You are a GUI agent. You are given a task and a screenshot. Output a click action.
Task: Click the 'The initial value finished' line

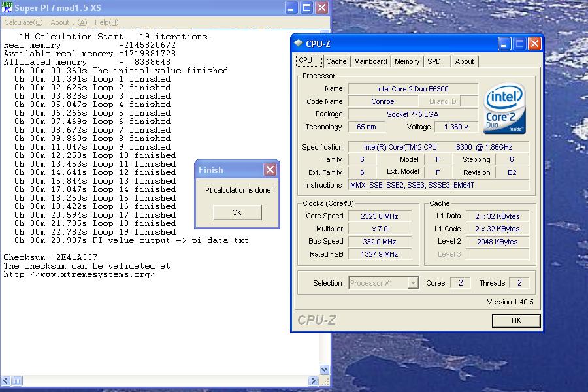121,71
